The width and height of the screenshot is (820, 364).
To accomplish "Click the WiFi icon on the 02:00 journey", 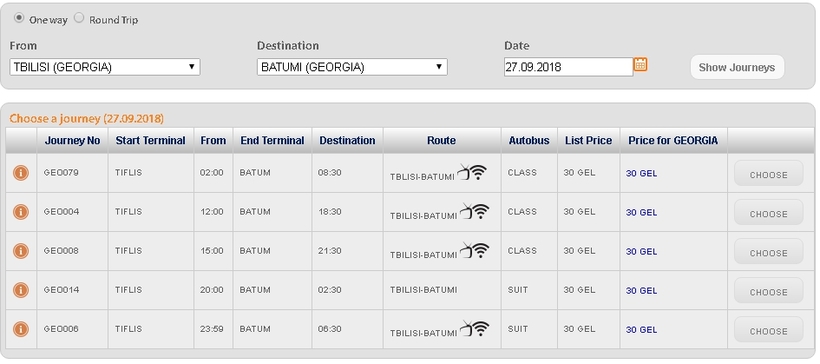I will click(479, 172).
